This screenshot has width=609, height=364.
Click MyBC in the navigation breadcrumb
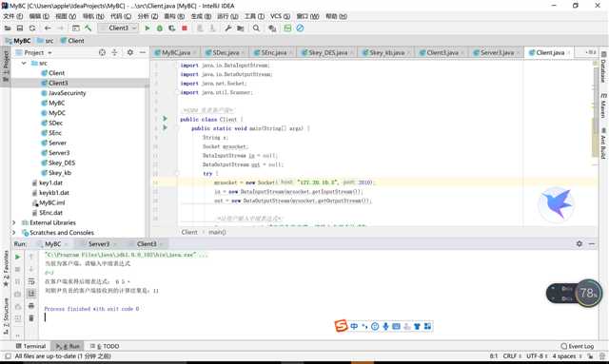pos(18,41)
